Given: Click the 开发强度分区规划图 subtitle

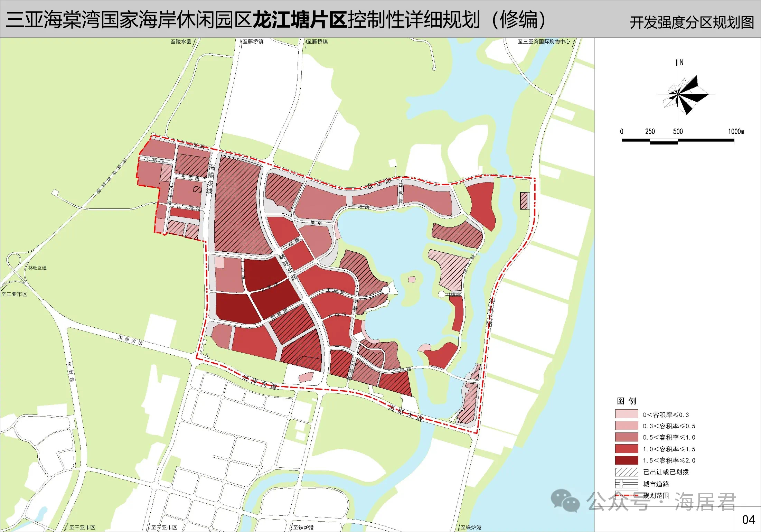Looking at the screenshot, I should pyautogui.click(x=692, y=22).
